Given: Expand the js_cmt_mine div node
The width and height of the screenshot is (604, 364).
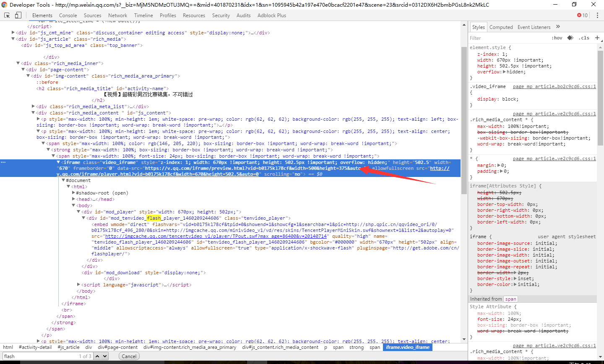Looking at the screenshot, I should 13,33.
